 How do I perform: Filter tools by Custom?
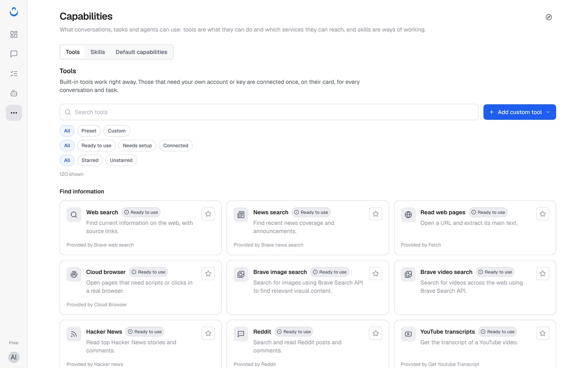pyautogui.click(x=117, y=131)
